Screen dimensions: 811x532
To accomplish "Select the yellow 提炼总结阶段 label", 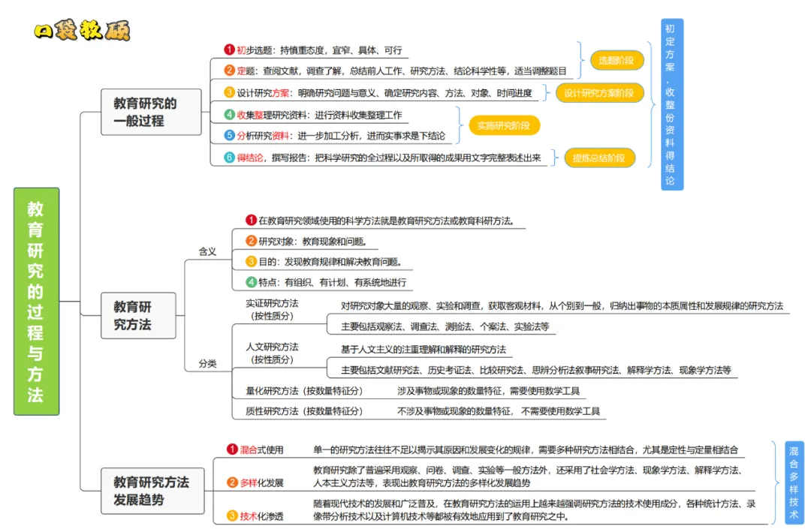I will coord(599,158).
